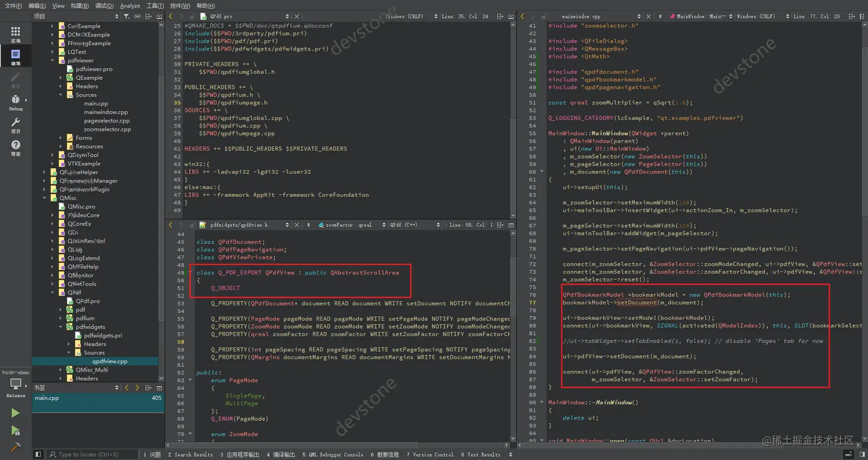
Task: Open the 帮助(H) menu
Action: point(206,5)
